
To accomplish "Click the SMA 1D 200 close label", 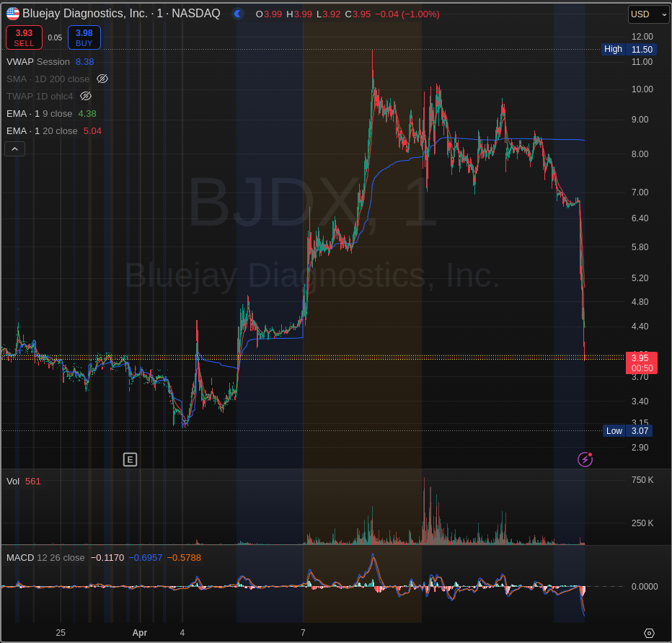I will [x=48, y=79].
